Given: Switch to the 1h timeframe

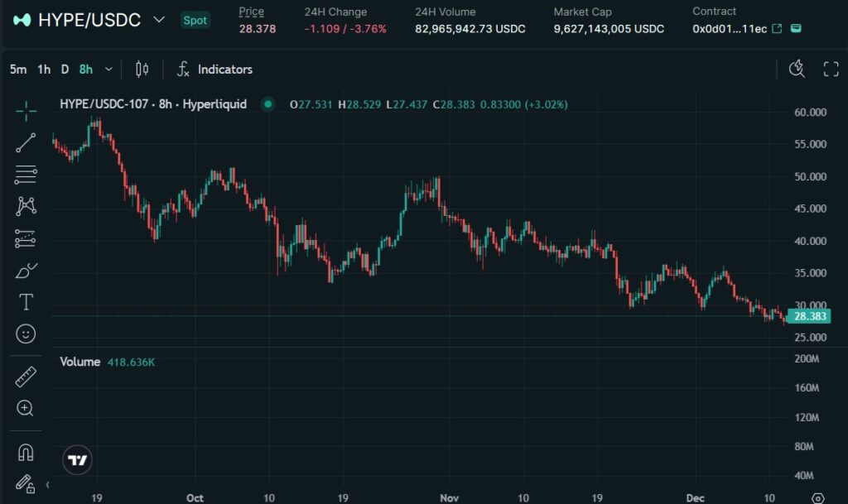Looking at the screenshot, I should tap(44, 70).
